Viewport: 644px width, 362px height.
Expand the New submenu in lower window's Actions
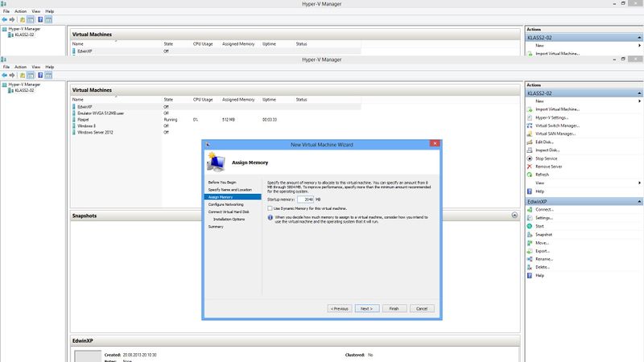tap(639, 101)
